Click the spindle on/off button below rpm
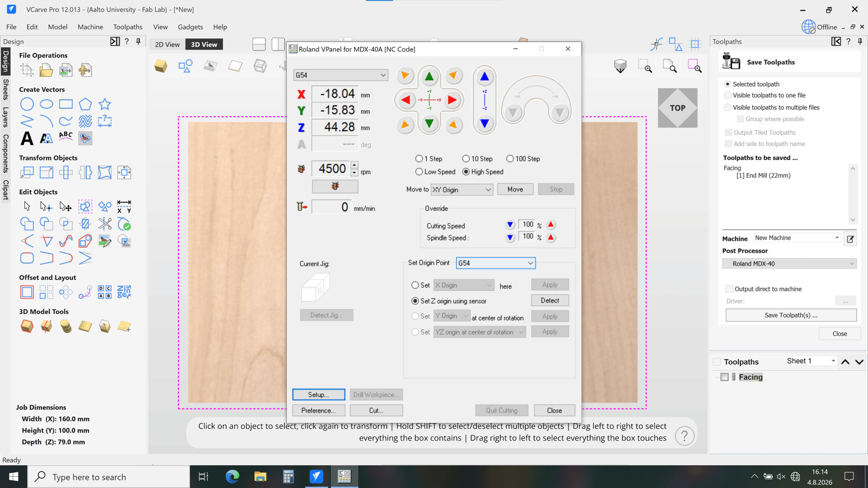 (335, 187)
